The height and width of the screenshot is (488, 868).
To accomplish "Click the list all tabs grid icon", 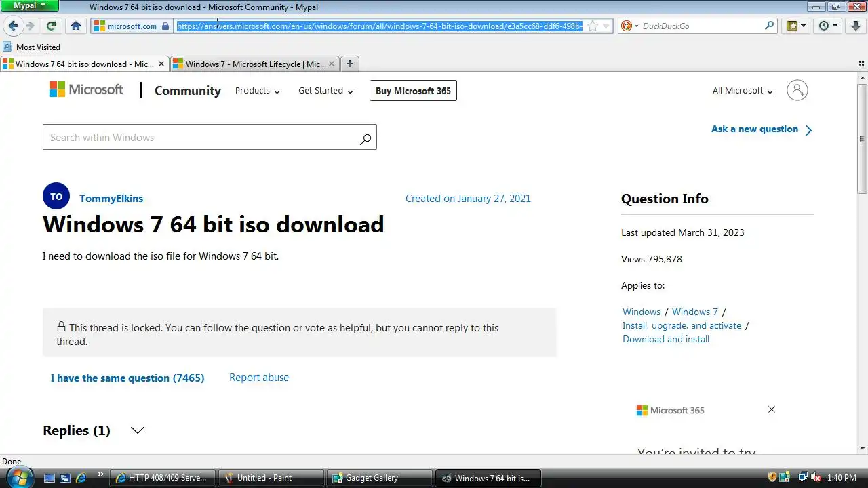I will click(x=861, y=64).
